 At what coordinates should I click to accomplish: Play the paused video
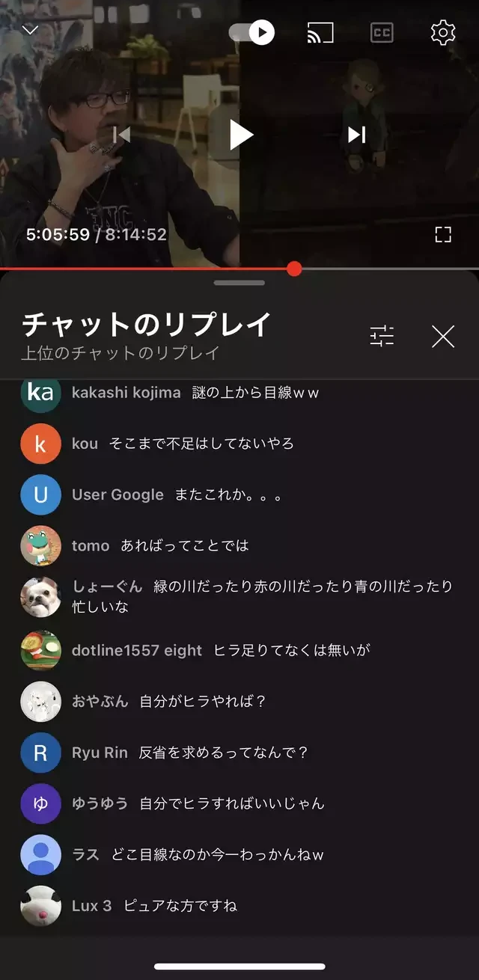point(241,135)
